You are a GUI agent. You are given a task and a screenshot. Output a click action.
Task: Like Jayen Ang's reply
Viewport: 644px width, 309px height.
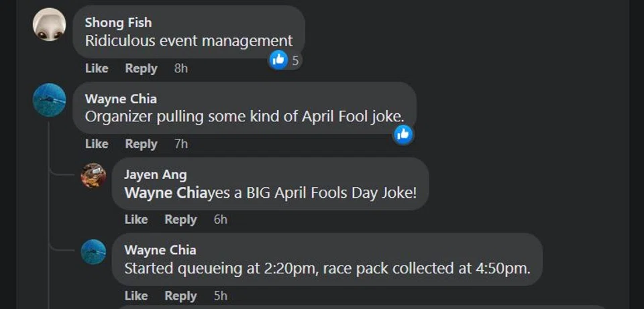136,220
